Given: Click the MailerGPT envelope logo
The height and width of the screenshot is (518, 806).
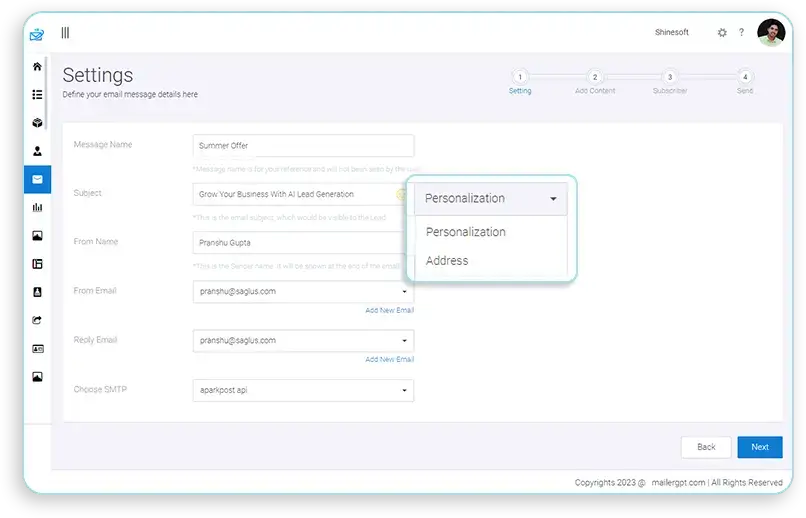Looking at the screenshot, I should pos(37,34).
